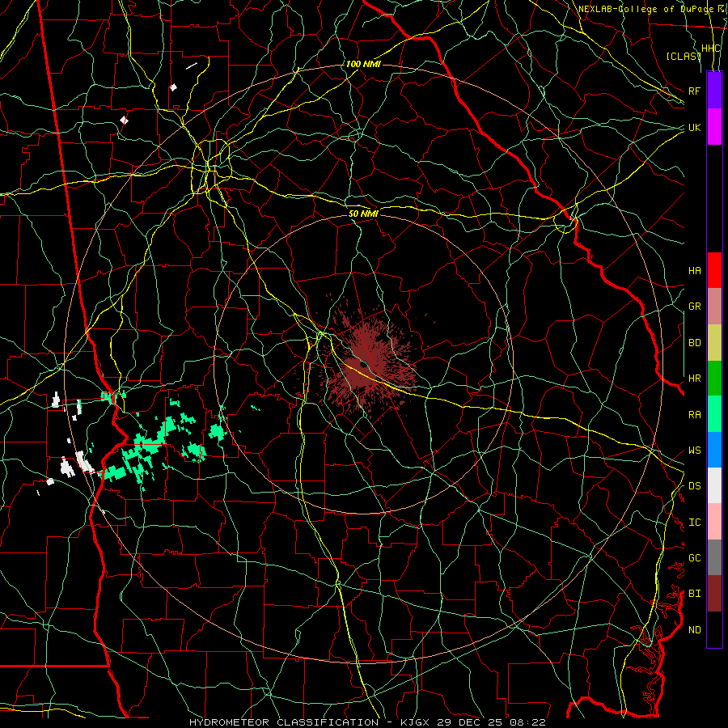Click the ND legend label
This screenshot has height=728, width=728.
coord(694,630)
